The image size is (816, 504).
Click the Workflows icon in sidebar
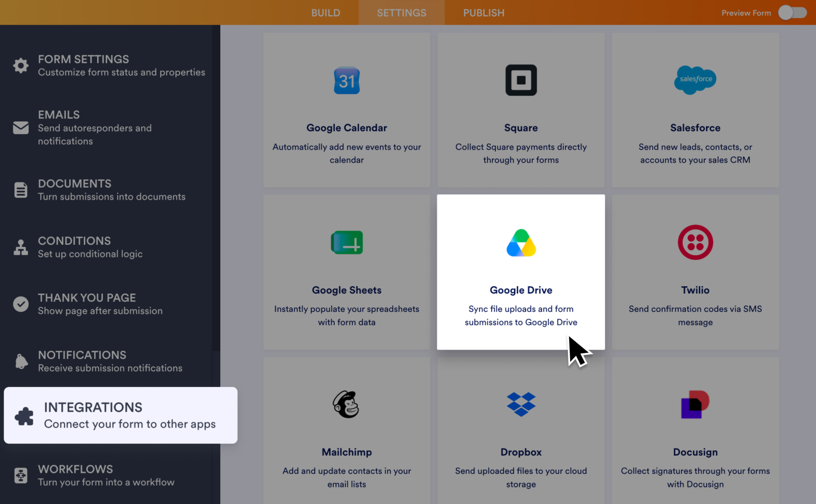click(x=21, y=475)
